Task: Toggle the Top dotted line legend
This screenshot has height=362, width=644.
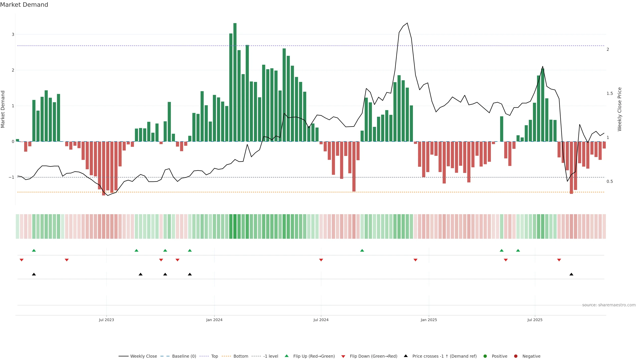Action: pos(214,356)
